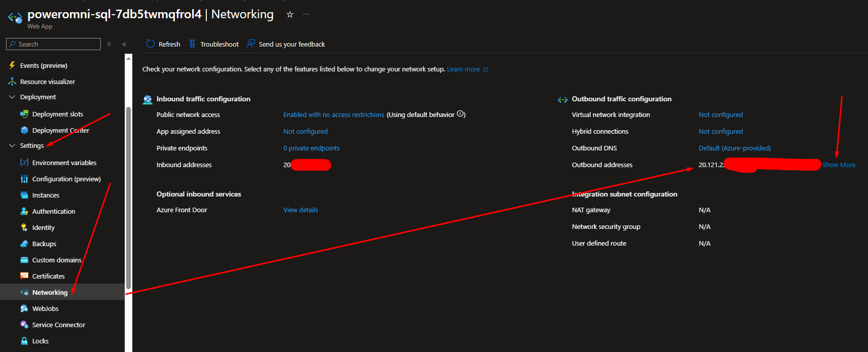The image size is (868, 352).
Task: Collapse the Deployment section chevron
Action: coord(12,97)
